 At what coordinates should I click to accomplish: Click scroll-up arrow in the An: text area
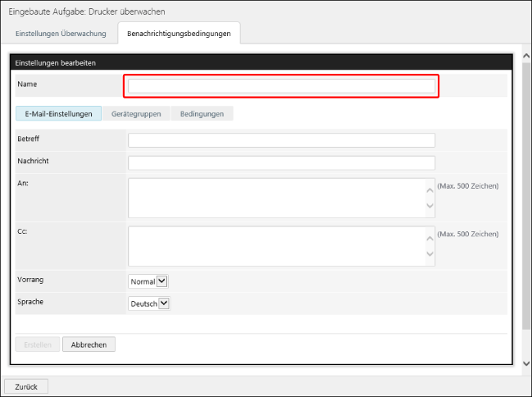pos(430,189)
